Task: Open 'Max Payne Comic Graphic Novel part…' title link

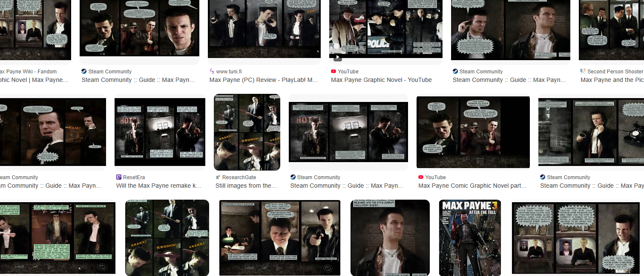Action: tap(472, 186)
